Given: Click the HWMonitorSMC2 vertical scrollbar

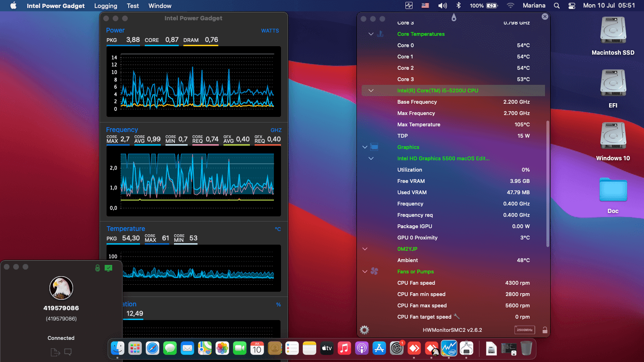Looking at the screenshot, I should click(547, 184).
